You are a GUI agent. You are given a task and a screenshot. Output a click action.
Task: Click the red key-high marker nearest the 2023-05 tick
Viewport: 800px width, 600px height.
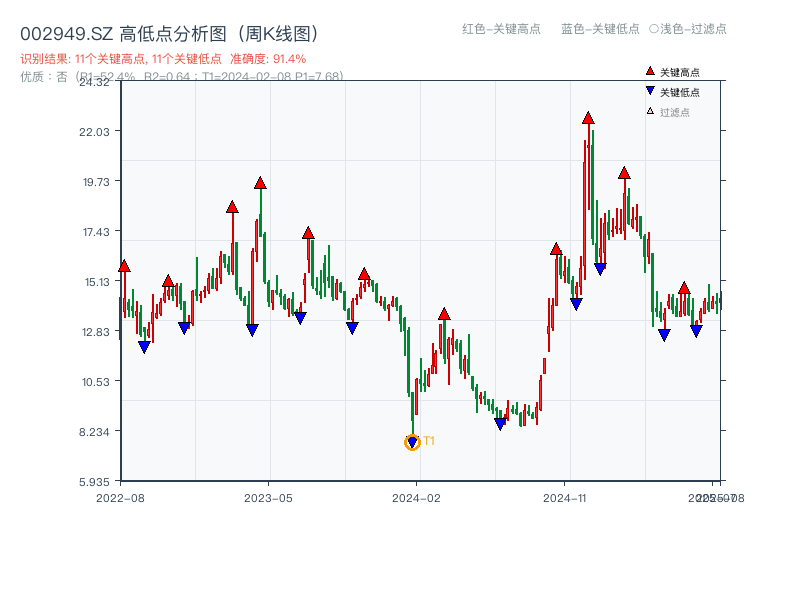[260, 183]
